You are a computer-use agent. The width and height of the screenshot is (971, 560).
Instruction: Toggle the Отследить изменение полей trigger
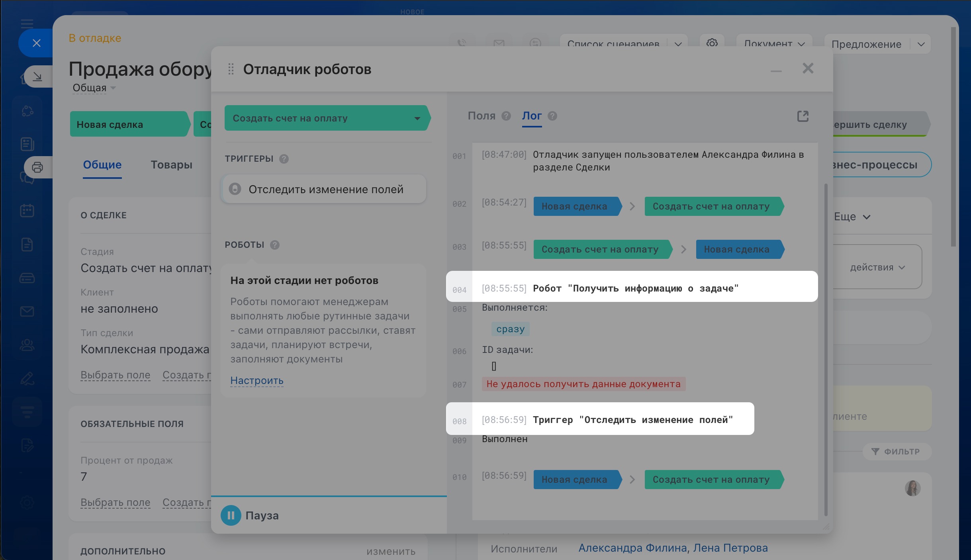pyautogui.click(x=235, y=189)
